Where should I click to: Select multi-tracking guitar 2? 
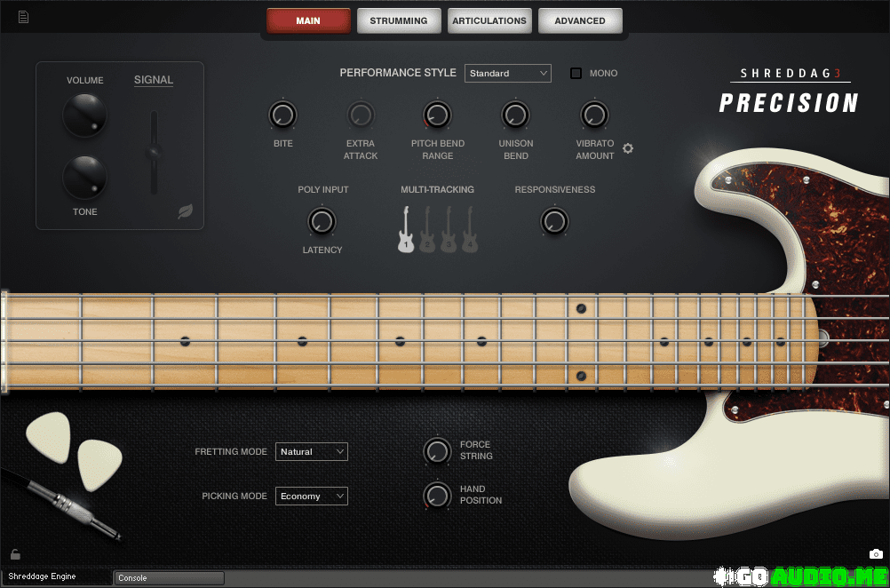427,229
